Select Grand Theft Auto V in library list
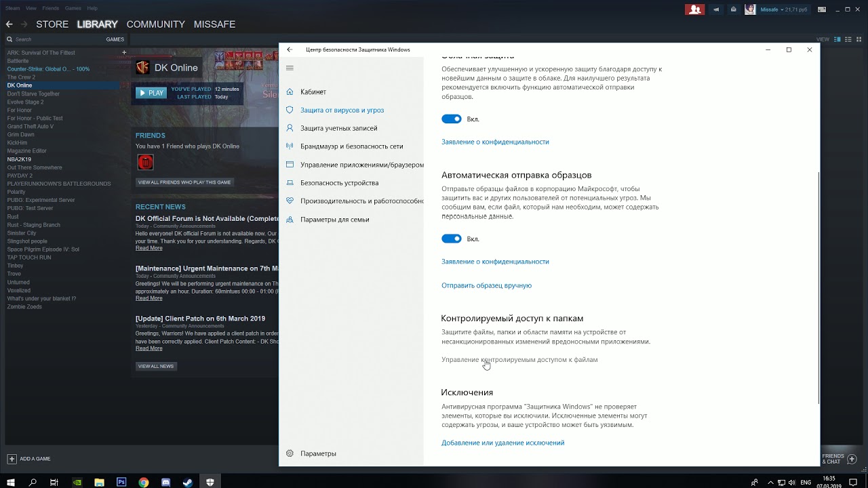The width and height of the screenshot is (868, 488). click(x=31, y=127)
